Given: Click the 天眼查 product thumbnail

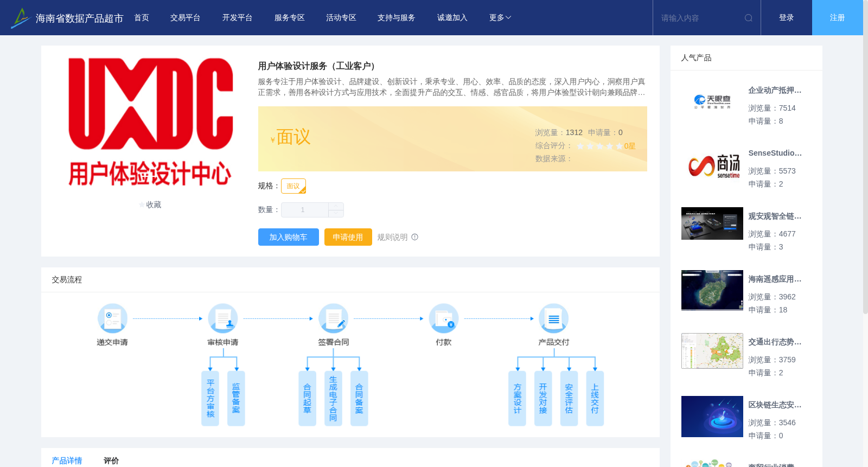Looking at the screenshot, I should point(712,102).
